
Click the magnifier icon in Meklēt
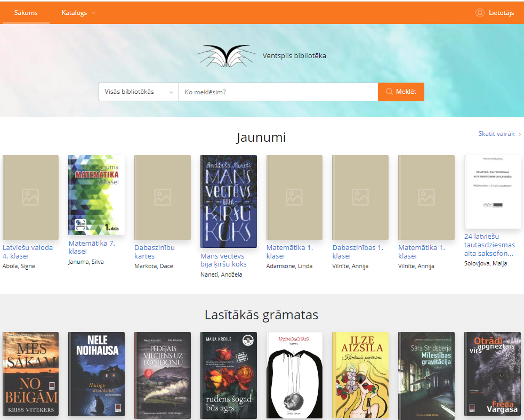coord(389,92)
